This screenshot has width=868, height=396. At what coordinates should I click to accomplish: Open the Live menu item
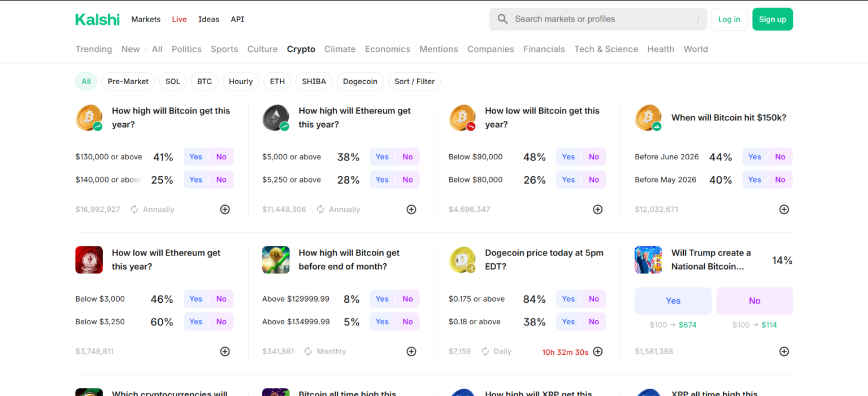coord(179,19)
